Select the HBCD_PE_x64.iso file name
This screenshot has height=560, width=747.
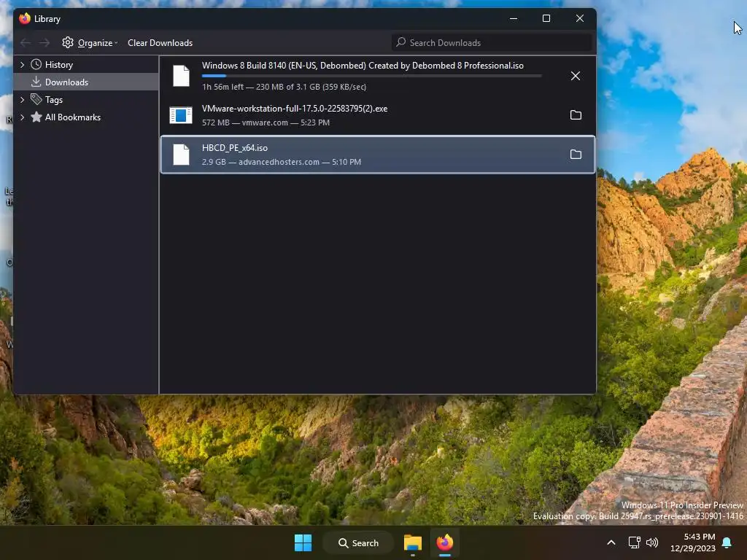click(235, 148)
